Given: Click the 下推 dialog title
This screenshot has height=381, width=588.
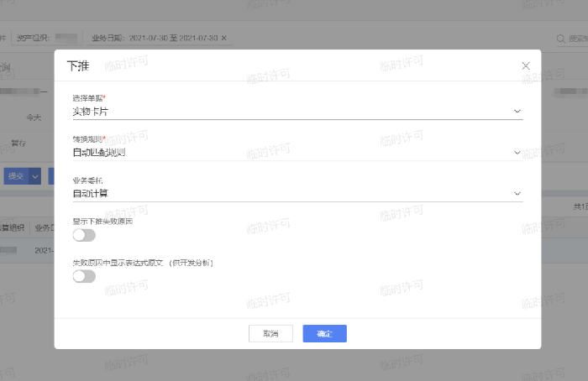Looking at the screenshot, I should [78, 66].
